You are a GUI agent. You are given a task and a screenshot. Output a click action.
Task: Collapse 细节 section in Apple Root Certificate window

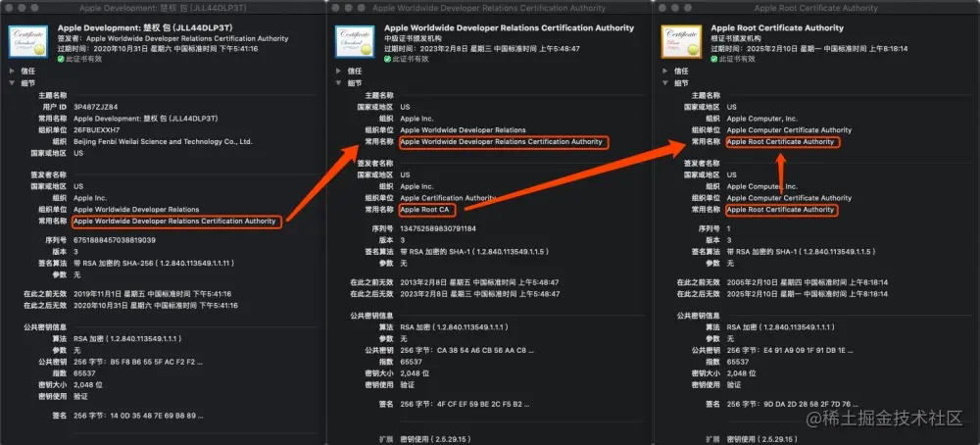click(666, 83)
